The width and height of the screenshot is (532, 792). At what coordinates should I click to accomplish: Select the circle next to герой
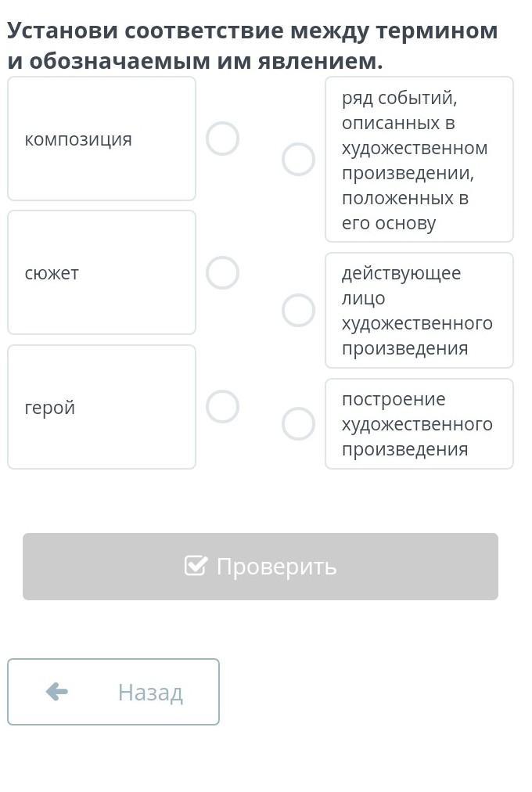222,407
